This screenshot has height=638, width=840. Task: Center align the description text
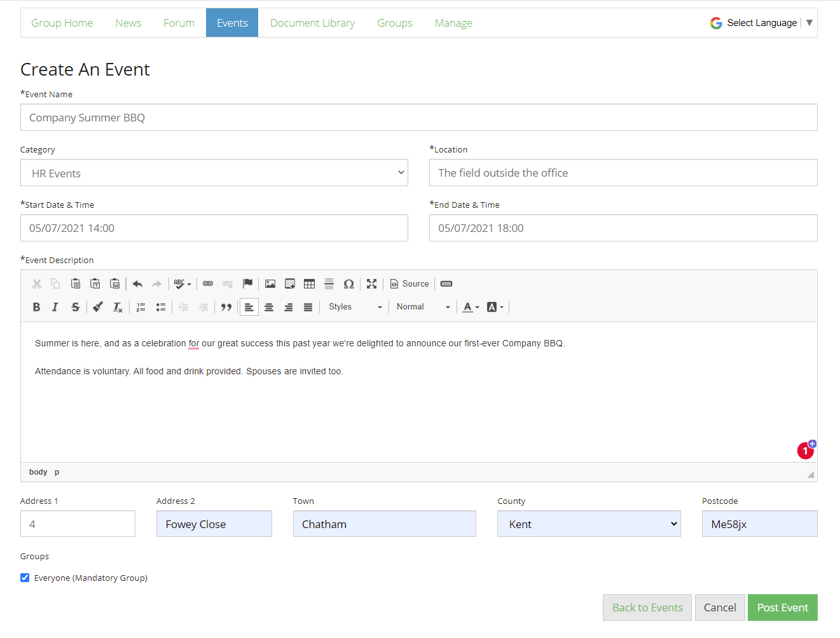[x=269, y=307]
